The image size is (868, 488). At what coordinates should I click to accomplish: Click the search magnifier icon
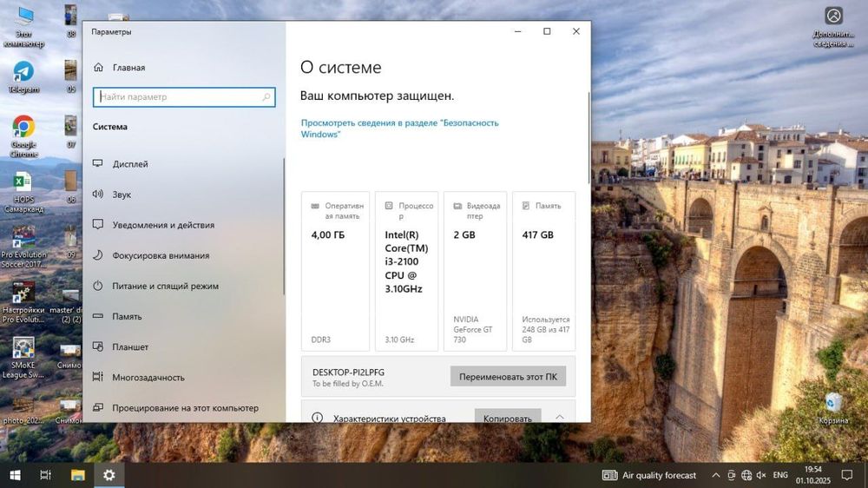(266, 97)
